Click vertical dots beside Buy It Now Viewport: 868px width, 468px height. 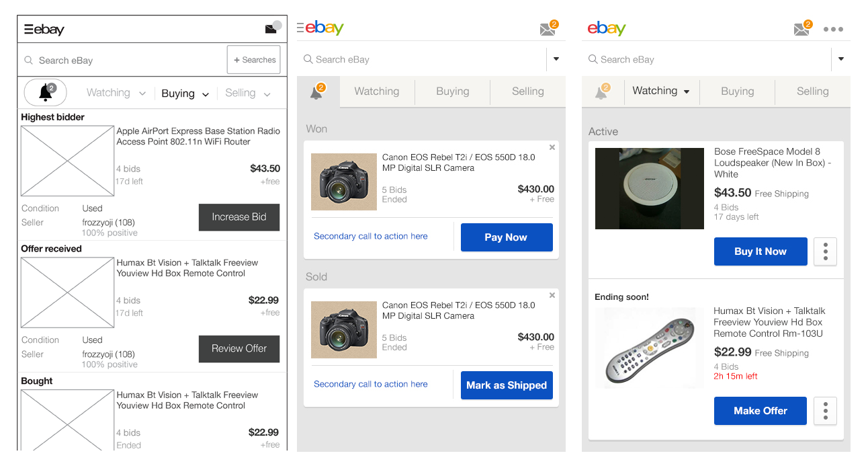click(x=825, y=251)
